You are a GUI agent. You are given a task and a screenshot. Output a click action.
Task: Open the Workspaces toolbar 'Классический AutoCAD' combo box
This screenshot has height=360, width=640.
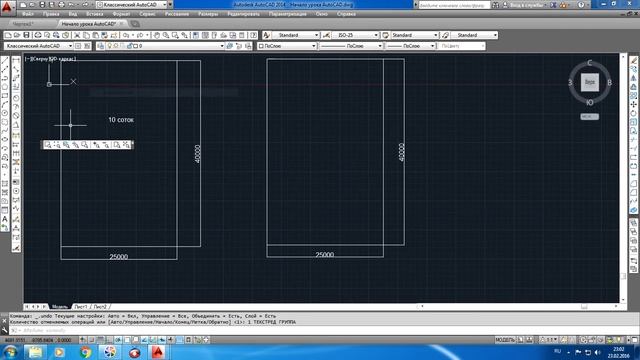click(39, 46)
